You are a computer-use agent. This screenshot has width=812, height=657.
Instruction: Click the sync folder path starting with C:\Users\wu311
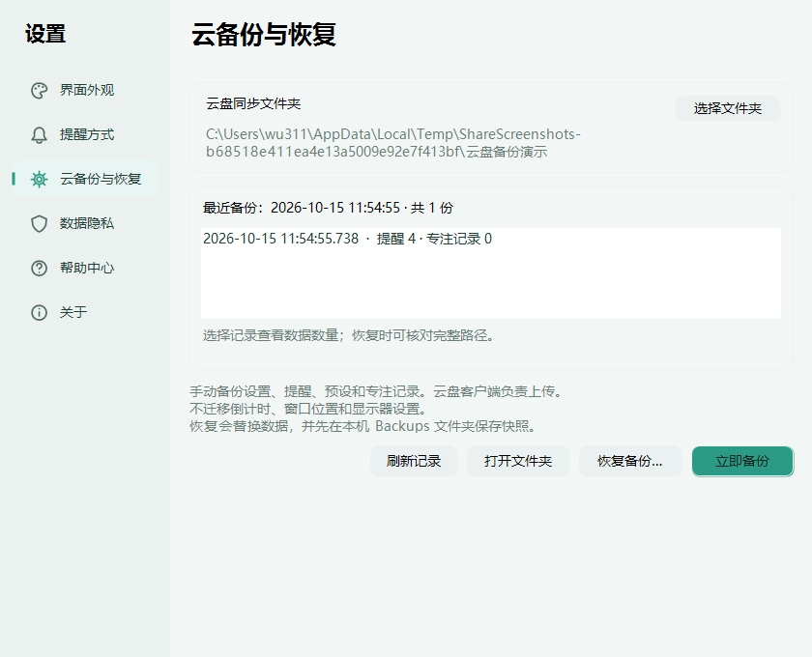click(393, 143)
